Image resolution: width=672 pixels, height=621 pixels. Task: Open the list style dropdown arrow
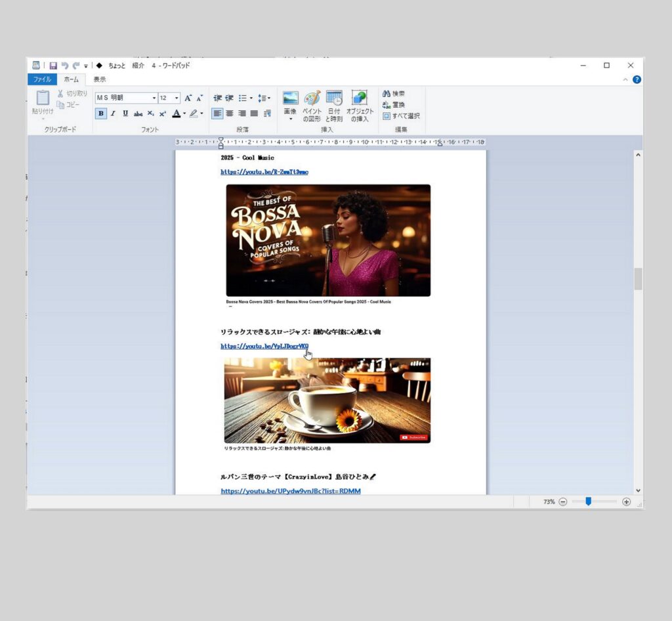coord(251,98)
